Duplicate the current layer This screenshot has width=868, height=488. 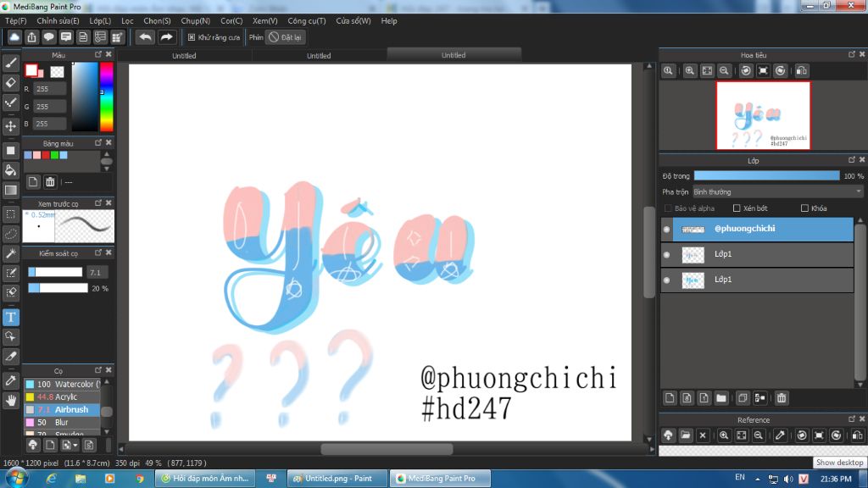point(743,398)
